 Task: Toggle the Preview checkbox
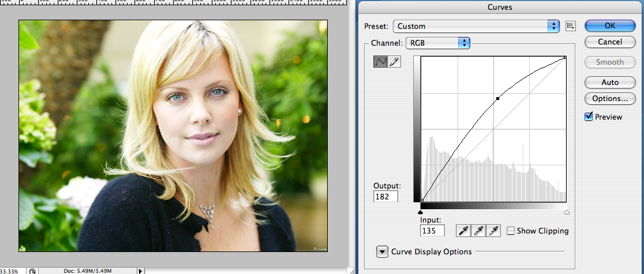(589, 117)
